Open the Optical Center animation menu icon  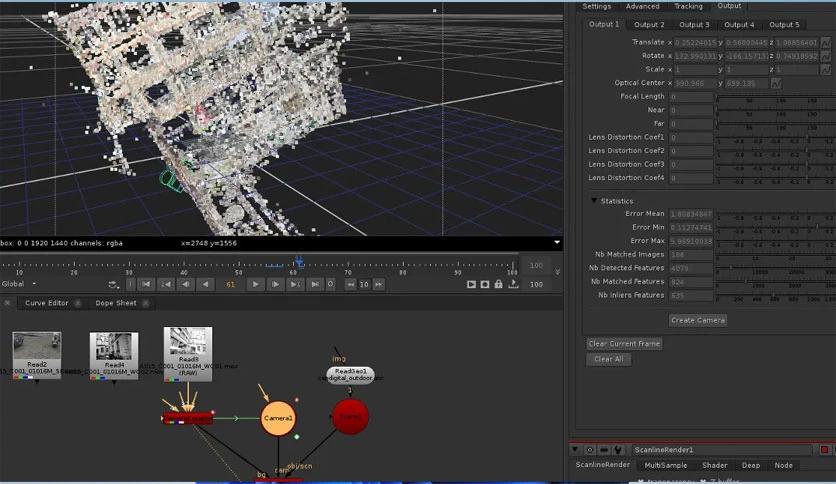click(x=776, y=83)
